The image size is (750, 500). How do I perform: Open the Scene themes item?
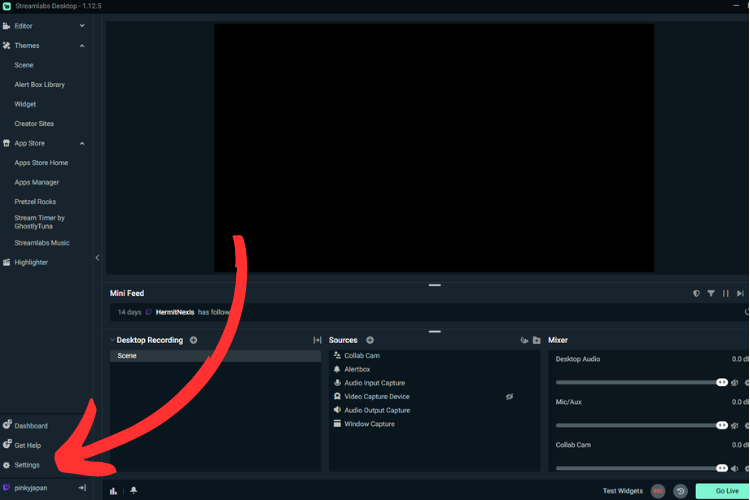pyautogui.click(x=24, y=65)
